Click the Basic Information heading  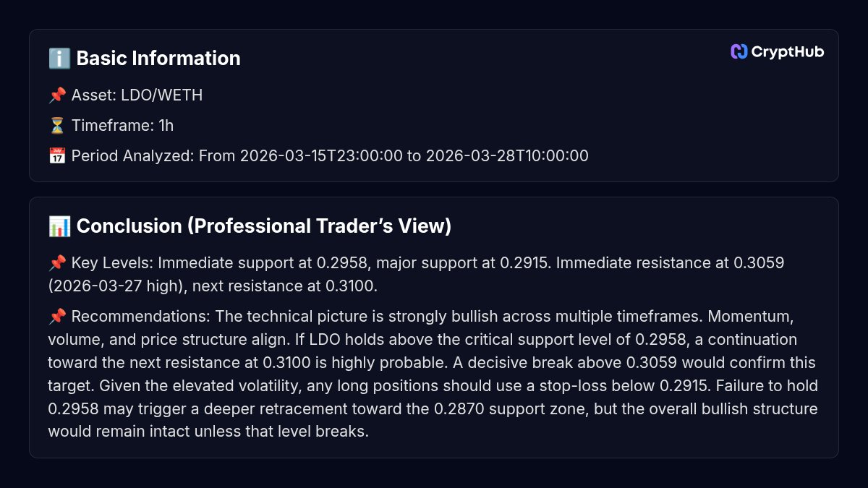(x=158, y=59)
